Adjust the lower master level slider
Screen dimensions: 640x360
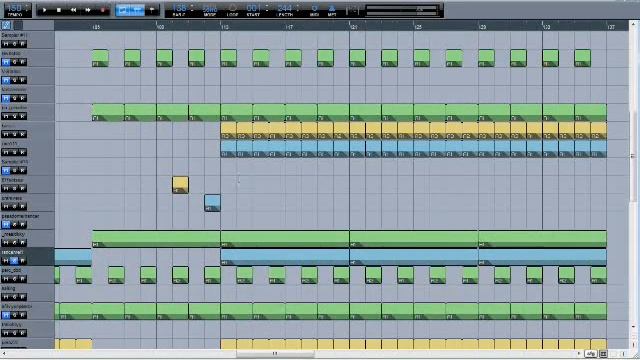402,13
